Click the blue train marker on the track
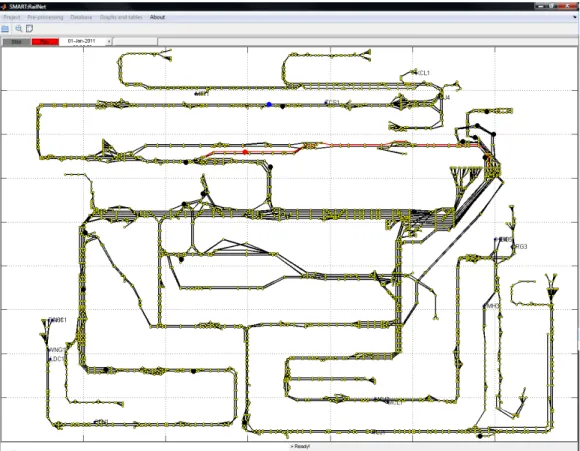This screenshot has height=451, width=580. (269, 105)
